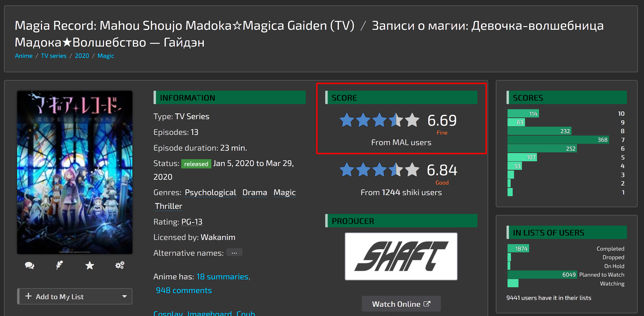Open the Anime breadcrumb link
This screenshot has width=644, height=316.
coord(24,56)
